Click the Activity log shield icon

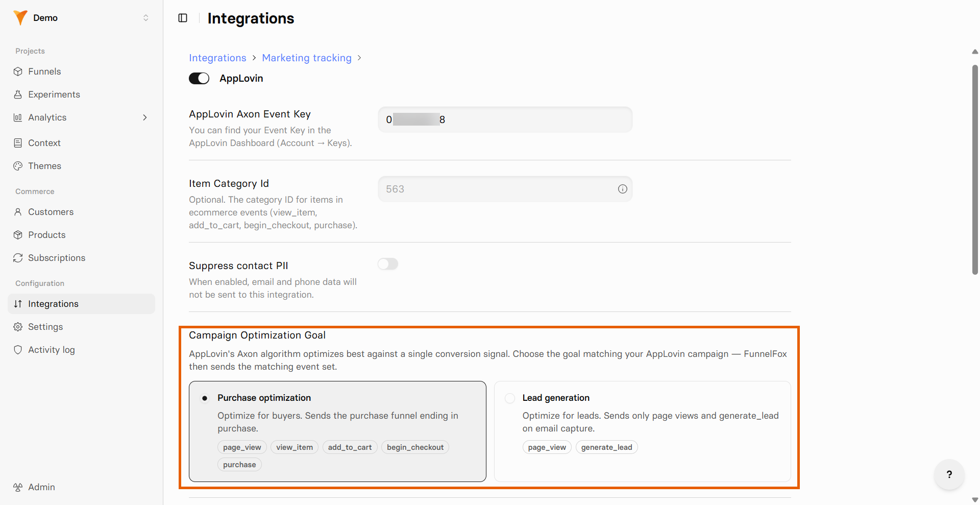pyautogui.click(x=18, y=350)
